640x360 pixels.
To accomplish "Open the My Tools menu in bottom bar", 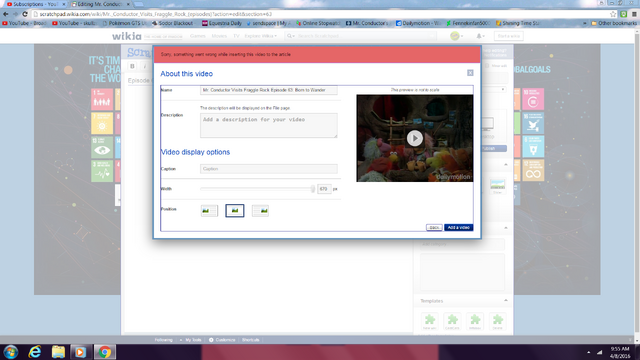I will pos(192,340).
